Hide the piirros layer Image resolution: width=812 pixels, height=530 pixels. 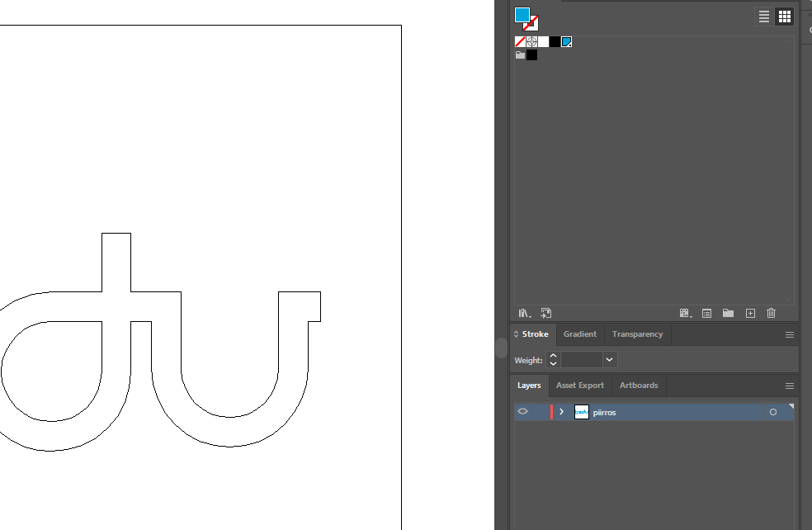tap(522, 411)
